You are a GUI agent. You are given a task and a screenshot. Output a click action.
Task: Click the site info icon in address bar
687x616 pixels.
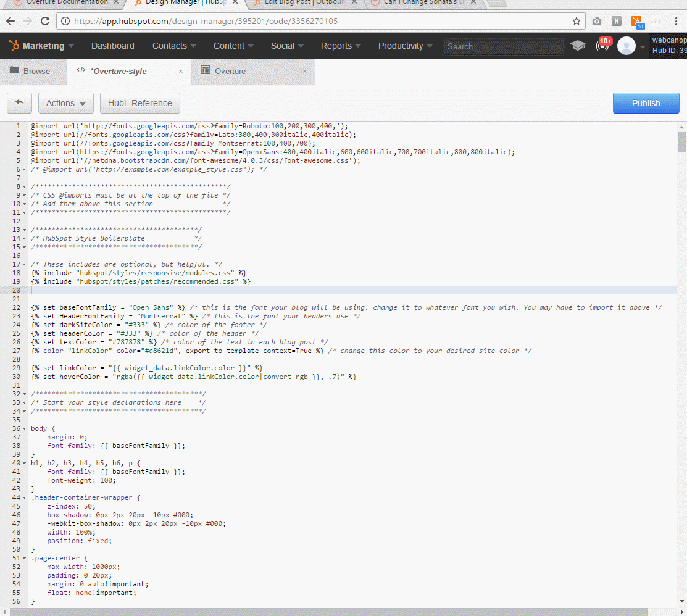pos(65,21)
